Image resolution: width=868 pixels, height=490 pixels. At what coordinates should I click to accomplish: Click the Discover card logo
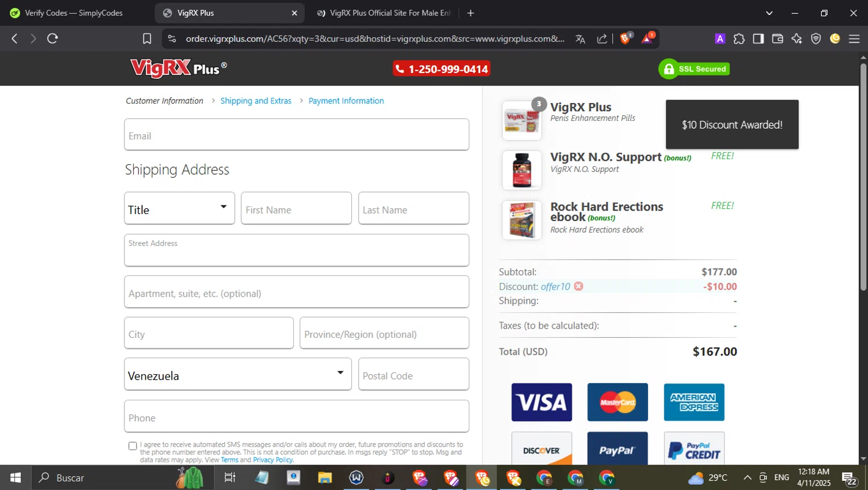[542, 448]
